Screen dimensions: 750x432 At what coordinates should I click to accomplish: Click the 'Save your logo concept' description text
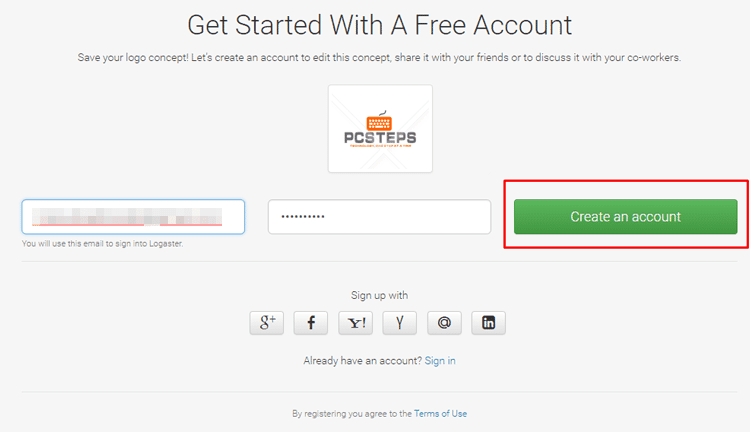379,57
